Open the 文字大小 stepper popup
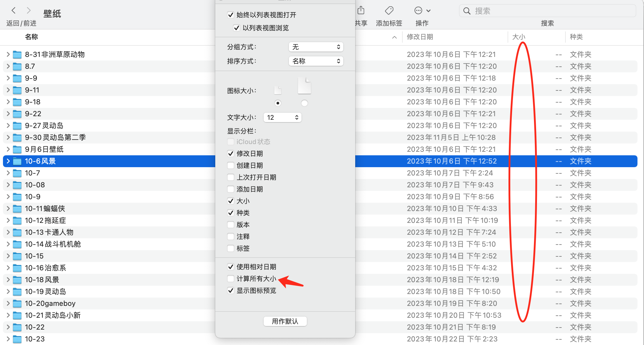This screenshot has width=644, height=345. click(282, 117)
